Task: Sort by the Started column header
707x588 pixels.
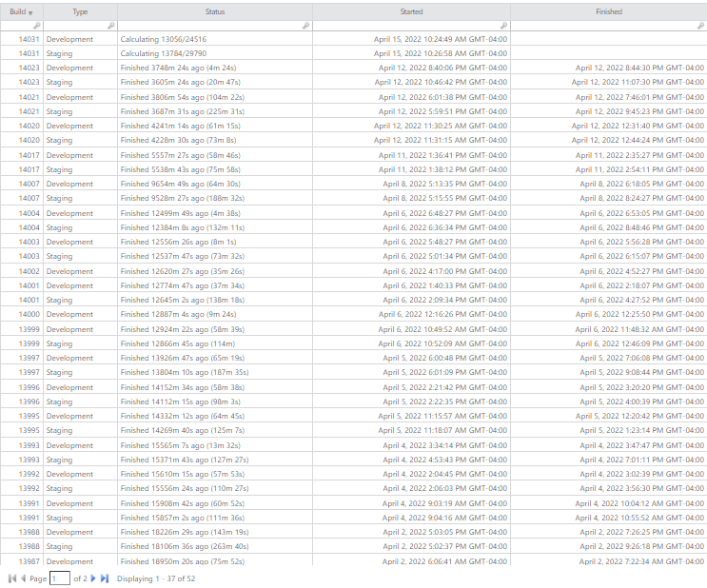Action: click(411, 11)
